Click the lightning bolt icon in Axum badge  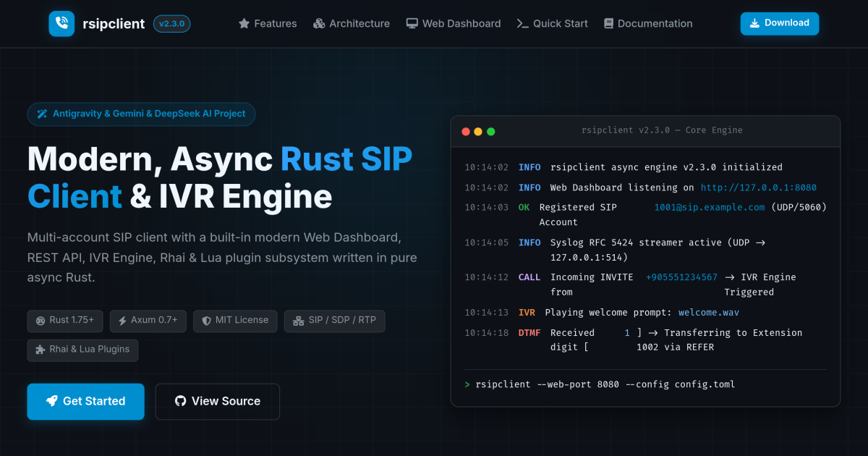click(122, 321)
